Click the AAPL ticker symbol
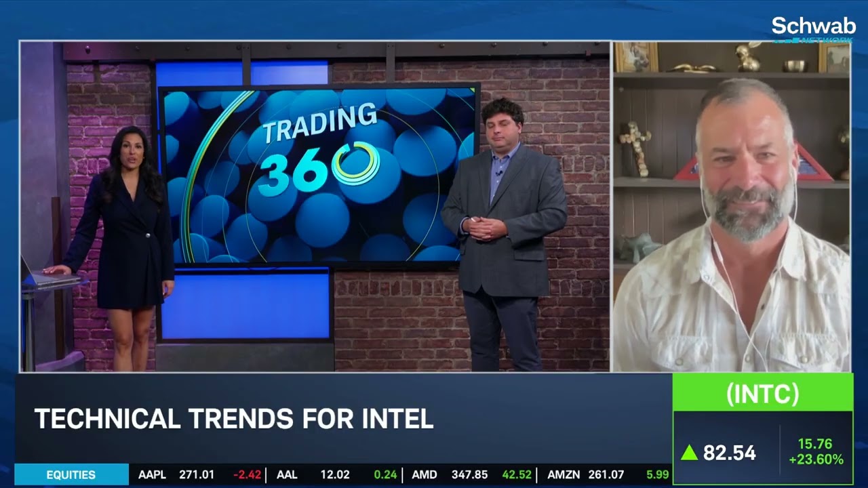This screenshot has height=488, width=868. pos(152,474)
